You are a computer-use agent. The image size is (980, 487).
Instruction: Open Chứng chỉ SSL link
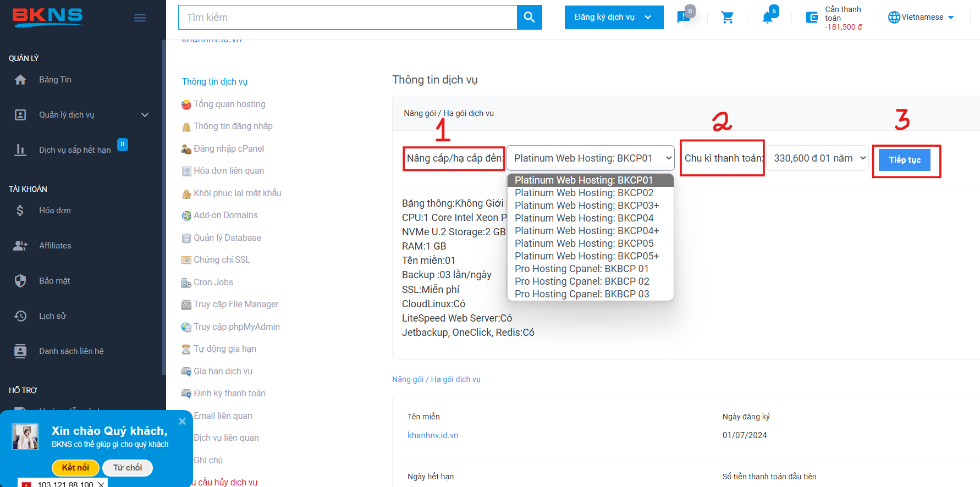[x=222, y=260]
